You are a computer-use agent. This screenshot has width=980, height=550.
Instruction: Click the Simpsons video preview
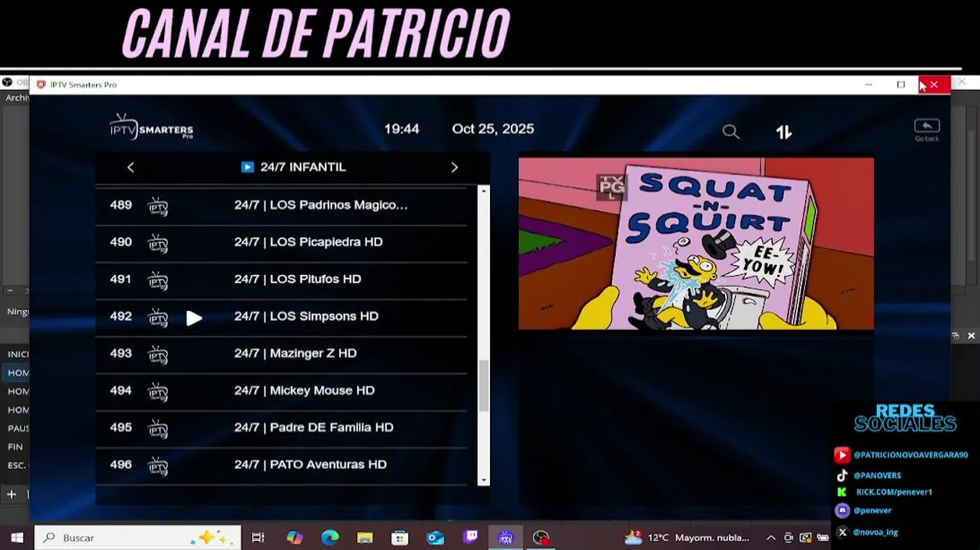click(696, 244)
